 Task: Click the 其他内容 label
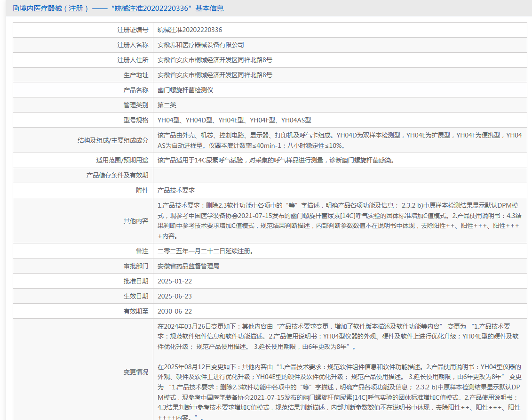tap(136, 221)
